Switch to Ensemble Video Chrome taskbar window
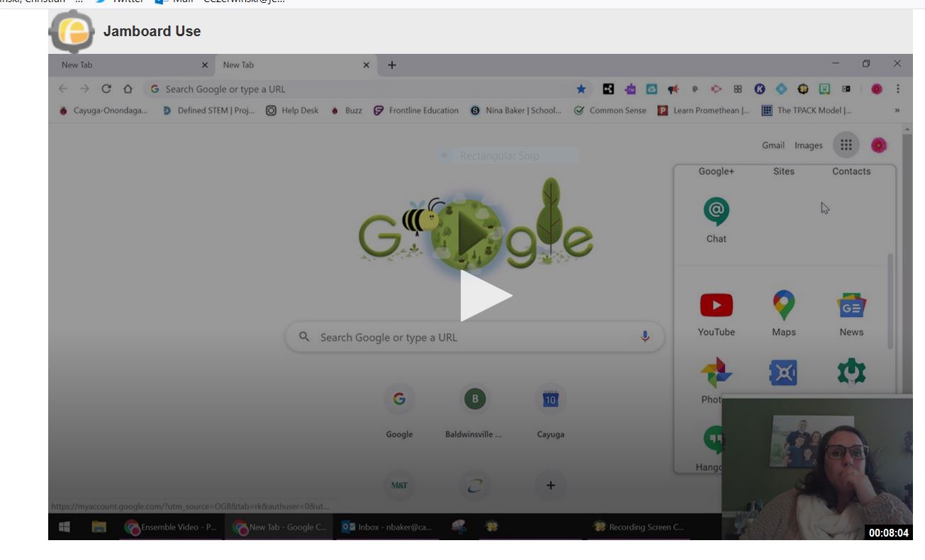The image size is (925, 560). click(170, 527)
